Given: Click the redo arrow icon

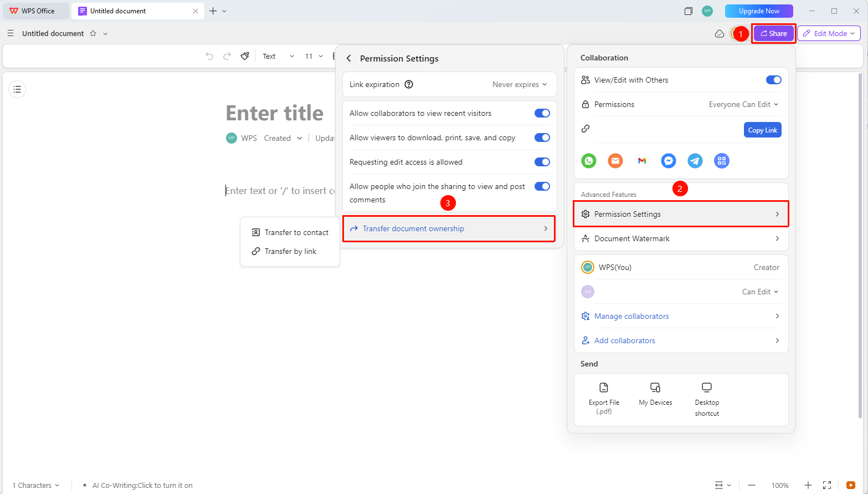Looking at the screenshot, I should pos(227,56).
